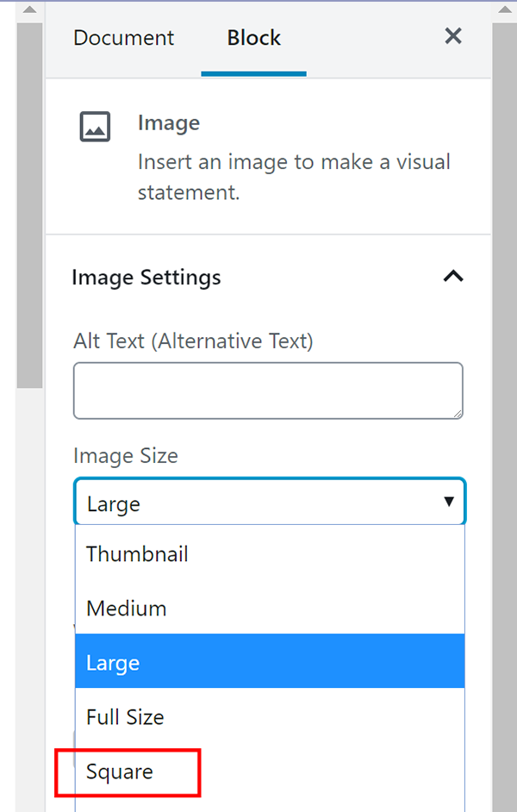Select the Medium image size option
Viewport: 517px width, 812px height.
click(126, 609)
